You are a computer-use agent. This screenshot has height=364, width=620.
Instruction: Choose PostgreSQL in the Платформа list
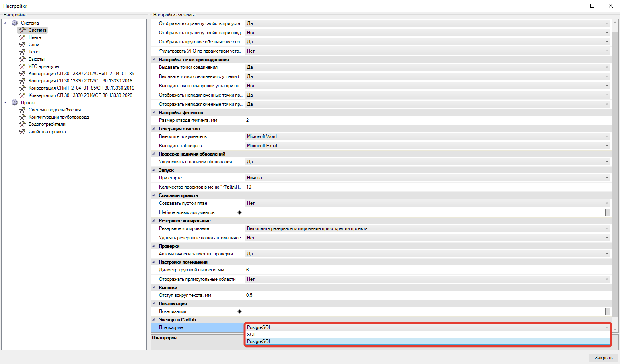point(428,341)
